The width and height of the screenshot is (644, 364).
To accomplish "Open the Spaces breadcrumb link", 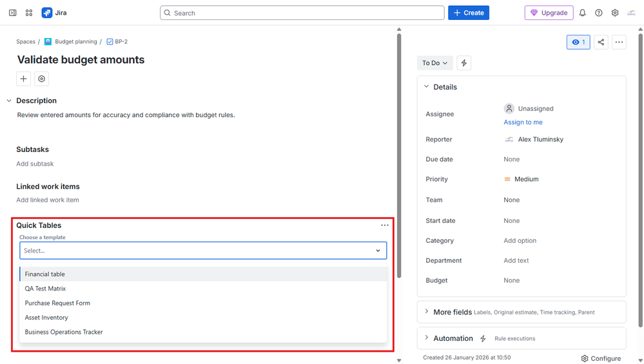I will [x=26, y=41].
